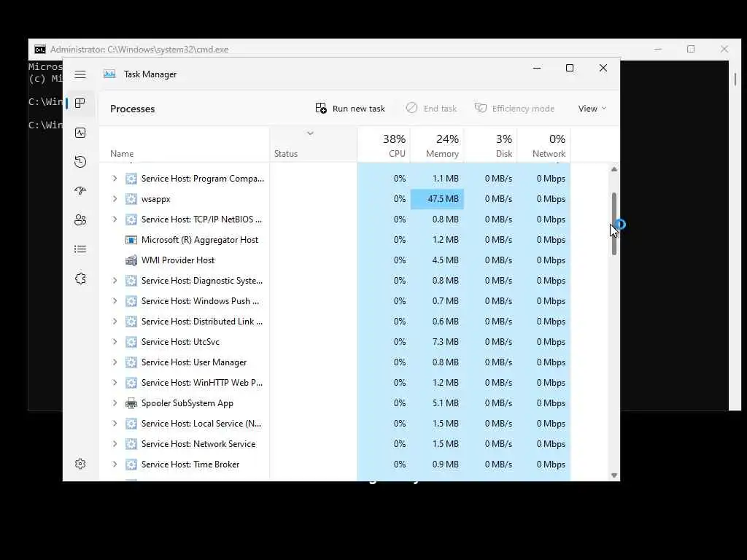
Task: Sort processes by Memory column header
Action: coord(437,145)
